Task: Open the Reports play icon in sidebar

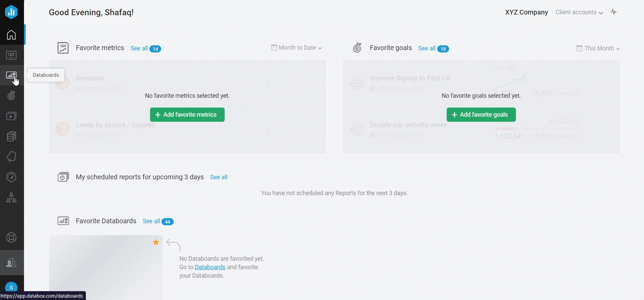Action: pyautogui.click(x=11, y=116)
